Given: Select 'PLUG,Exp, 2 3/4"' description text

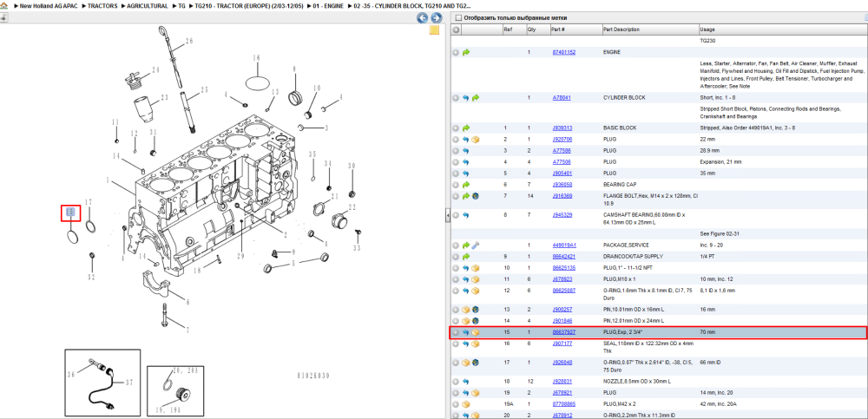Looking at the screenshot, I should click(623, 332).
